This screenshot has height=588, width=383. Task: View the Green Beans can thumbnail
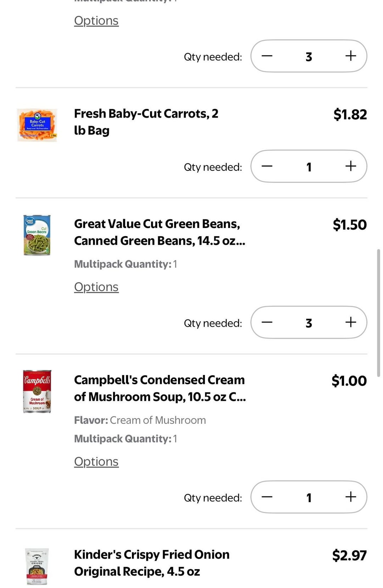point(37,235)
